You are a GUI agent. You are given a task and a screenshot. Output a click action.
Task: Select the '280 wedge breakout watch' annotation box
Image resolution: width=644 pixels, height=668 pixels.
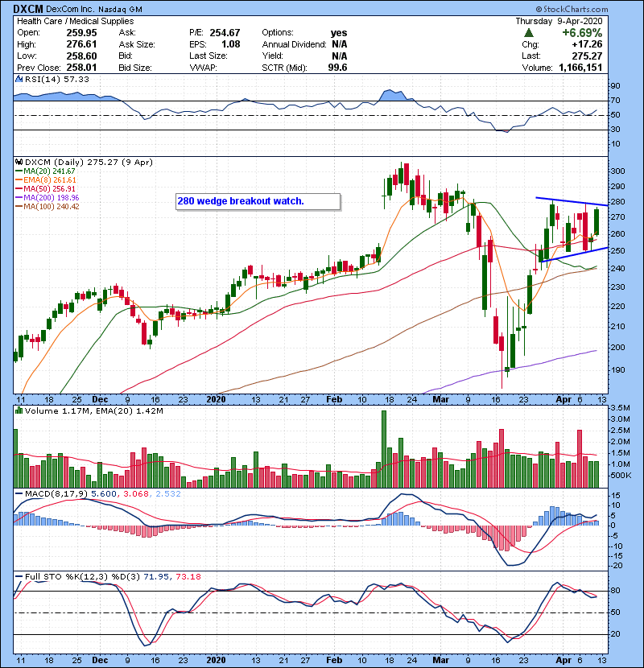[257, 201]
